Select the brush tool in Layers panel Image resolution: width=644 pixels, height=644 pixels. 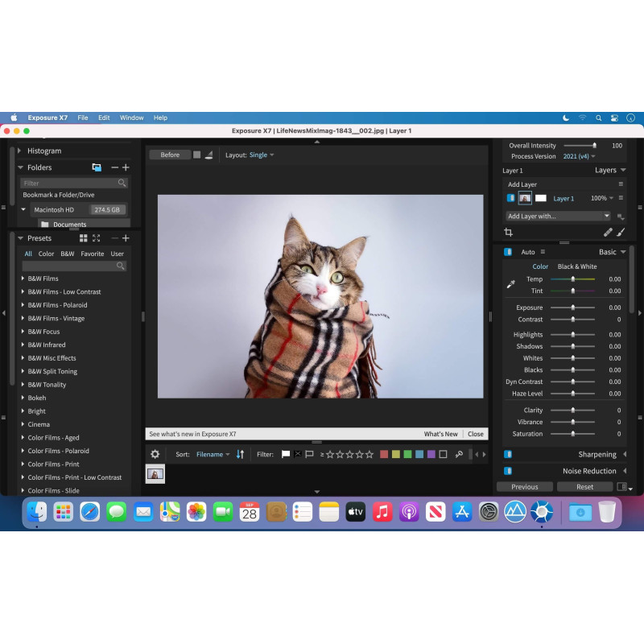[x=621, y=232]
